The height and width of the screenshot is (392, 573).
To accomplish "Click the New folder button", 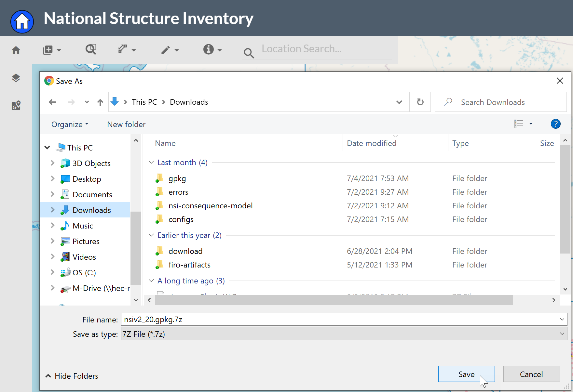I will point(126,124).
